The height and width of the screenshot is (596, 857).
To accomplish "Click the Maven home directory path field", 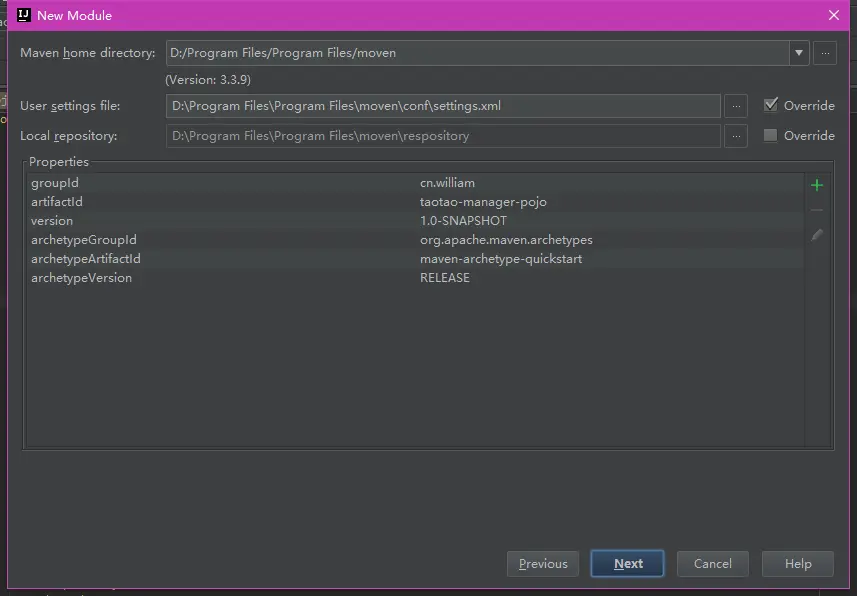I will pos(477,53).
